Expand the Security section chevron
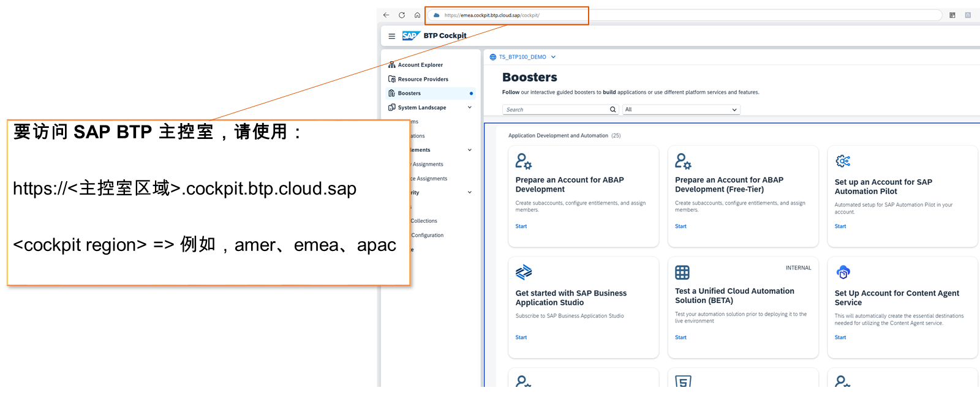The image size is (980, 393). (x=470, y=192)
